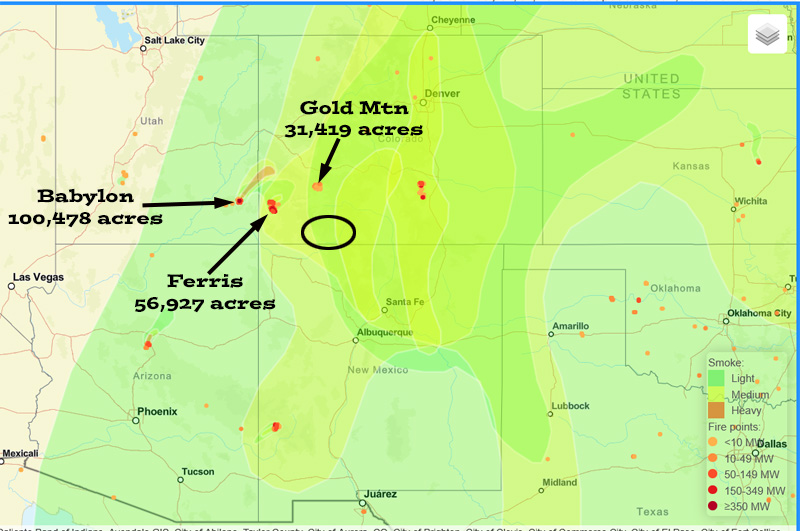Click the 50-149 MW fire point legend dot

(x=713, y=474)
